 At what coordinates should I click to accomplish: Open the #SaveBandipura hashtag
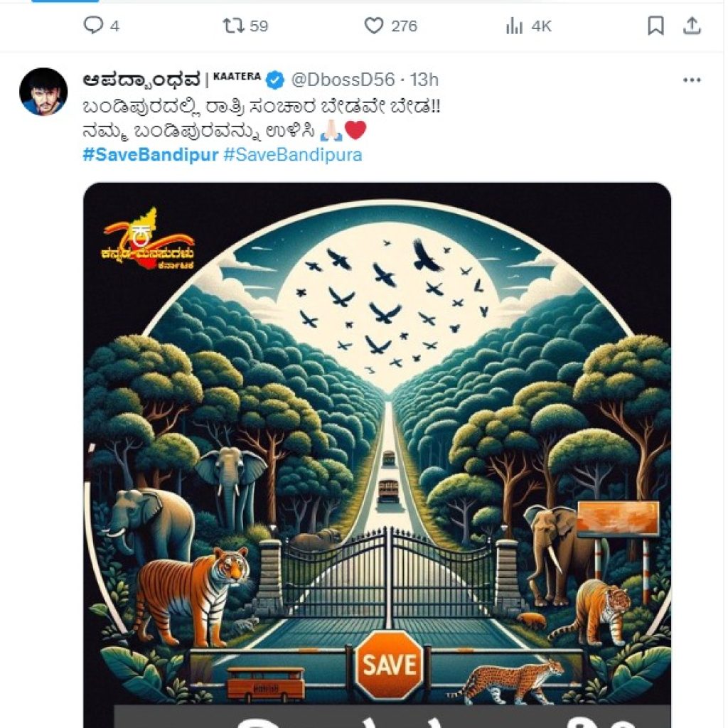[x=292, y=155]
